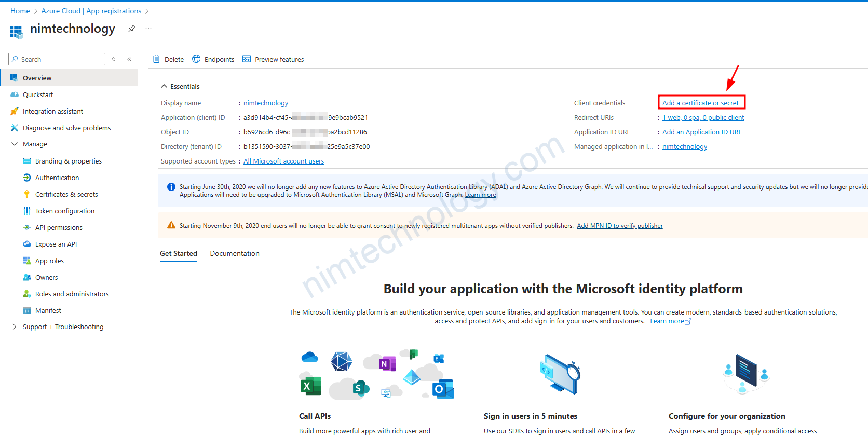Open the nimtechnology display name link
This screenshot has width=868, height=435.
(x=266, y=103)
